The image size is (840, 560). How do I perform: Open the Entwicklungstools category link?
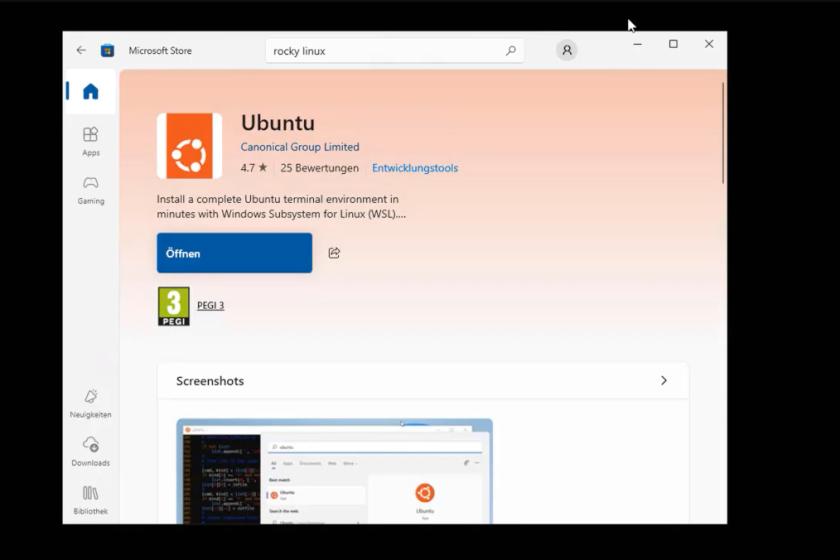pyautogui.click(x=415, y=168)
